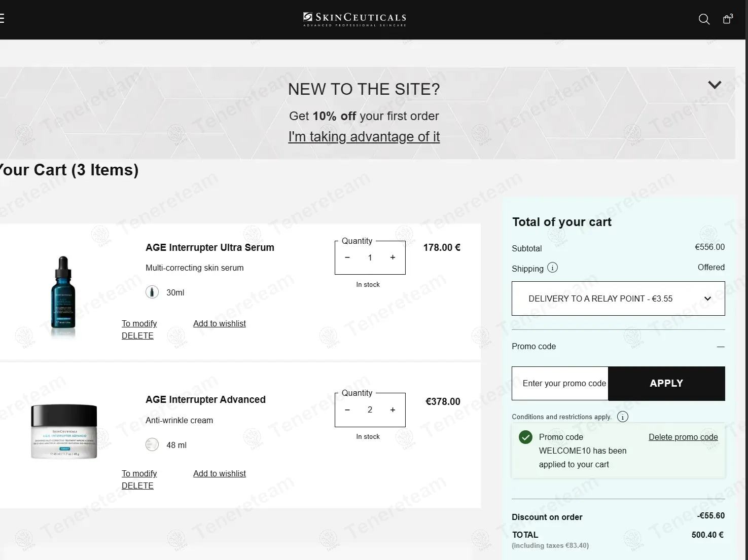Click the €378.00 item price

coord(443,401)
